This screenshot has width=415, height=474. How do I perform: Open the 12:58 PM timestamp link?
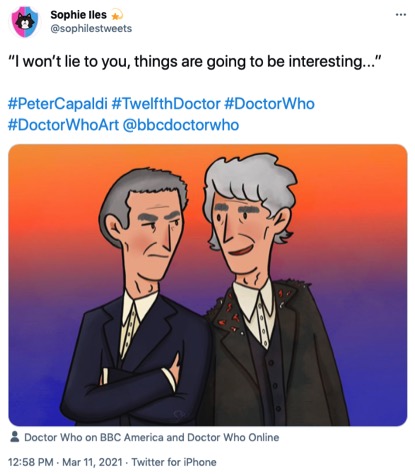30,462
